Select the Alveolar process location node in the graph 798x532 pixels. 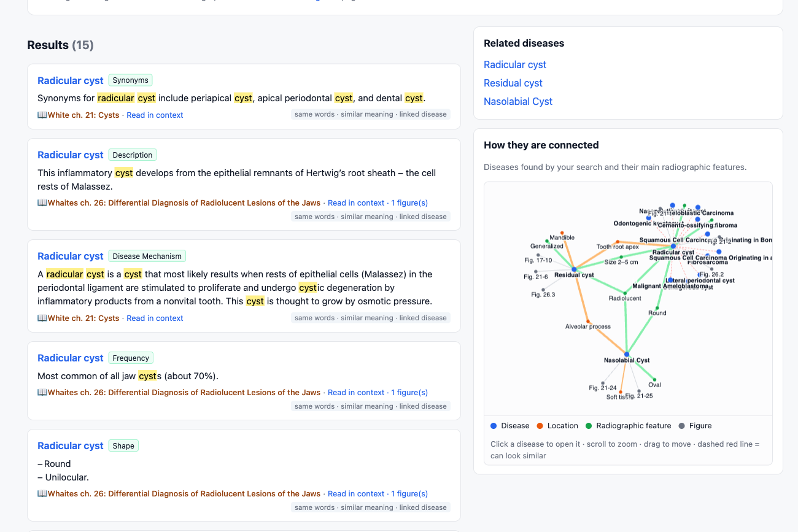pyautogui.click(x=588, y=322)
